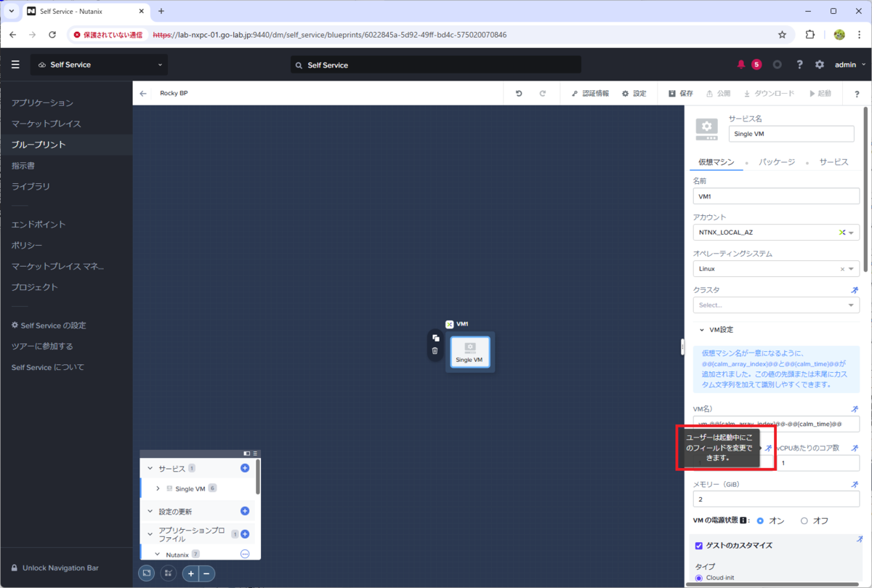The height and width of the screenshot is (588, 872).
Task: Switch to the パッケージ tab
Action: [777, 162]
